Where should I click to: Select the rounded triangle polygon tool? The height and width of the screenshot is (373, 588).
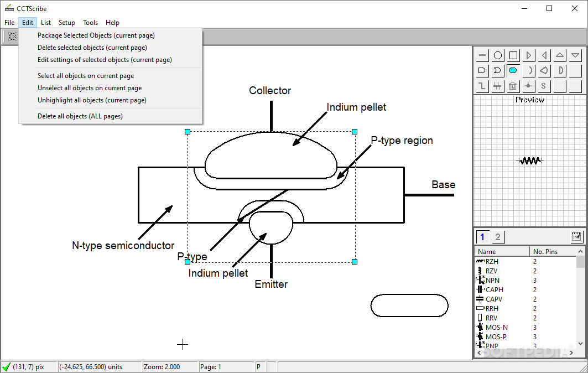(x=544, y=70)
